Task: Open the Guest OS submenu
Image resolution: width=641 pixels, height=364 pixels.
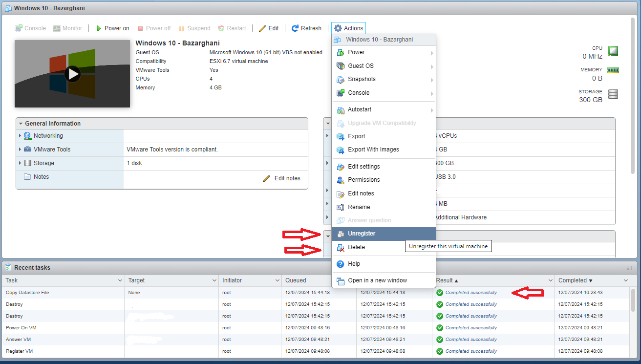Action: [x=384, y=66]
